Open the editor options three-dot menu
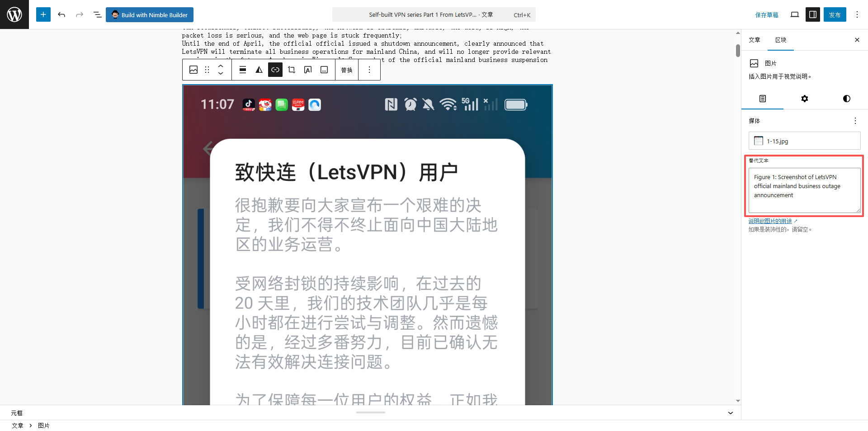Image resolution: width=868 pixels, height=431 pixels. [x=857, y=14]
